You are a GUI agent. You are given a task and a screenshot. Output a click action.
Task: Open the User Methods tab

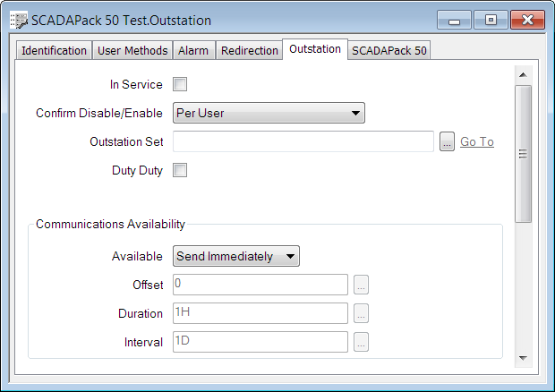(x=132, y=51)
